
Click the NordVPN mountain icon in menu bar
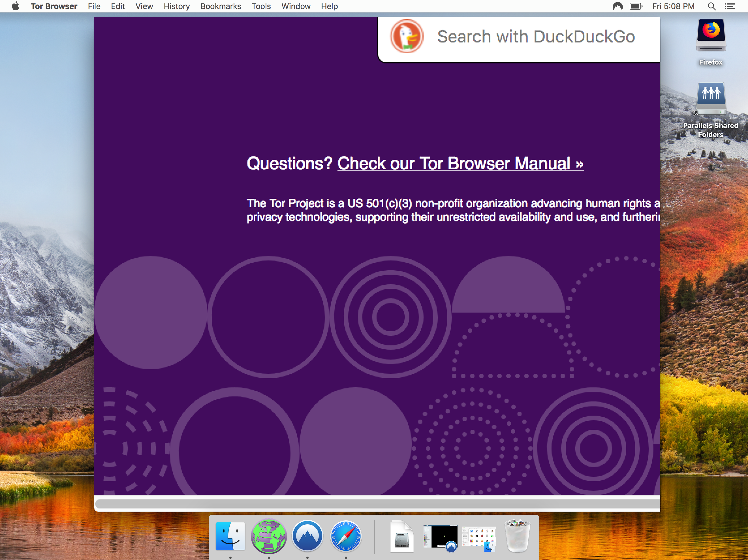pos(617,6)
